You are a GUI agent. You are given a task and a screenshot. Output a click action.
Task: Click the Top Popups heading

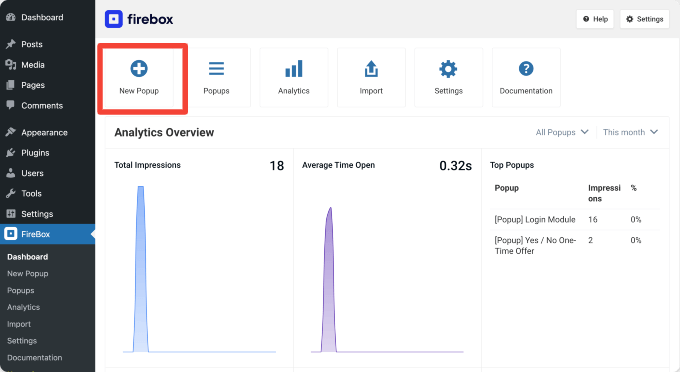tap(512, 165)
